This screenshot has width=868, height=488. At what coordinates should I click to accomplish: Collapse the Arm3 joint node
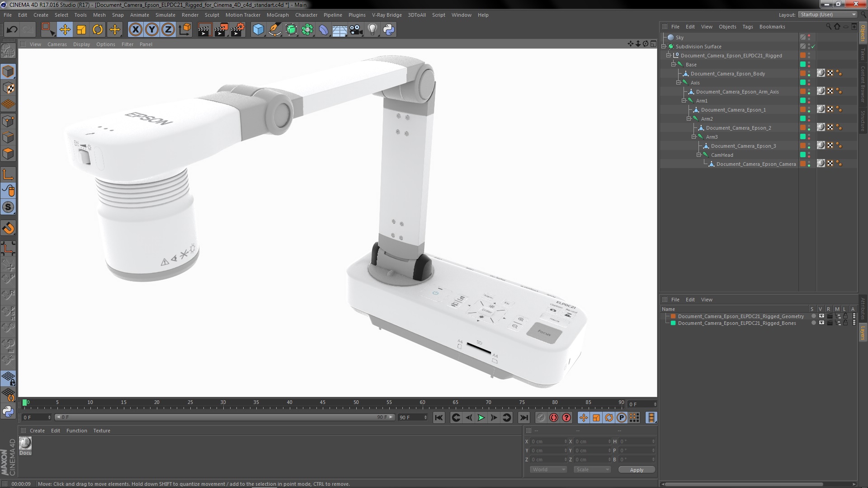[694, 137]
